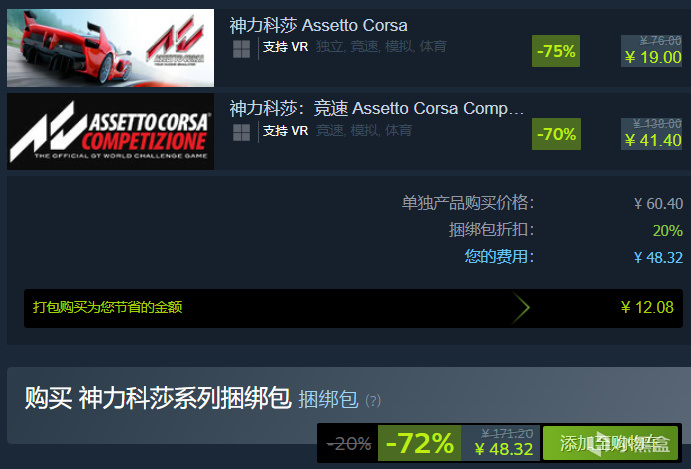Click Windows icon under Assetto Corsa Competizione
Viewport: 691px width, 469px height.
click(241, 132)
